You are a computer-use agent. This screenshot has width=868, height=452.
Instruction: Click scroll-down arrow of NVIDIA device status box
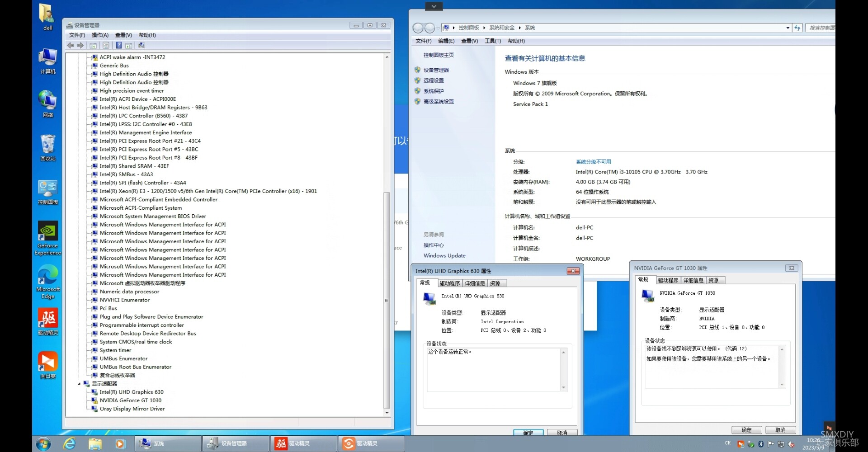782,385
